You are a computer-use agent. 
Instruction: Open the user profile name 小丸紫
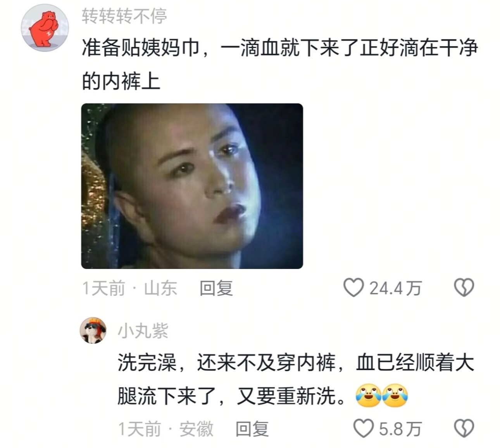pos(143,331)
